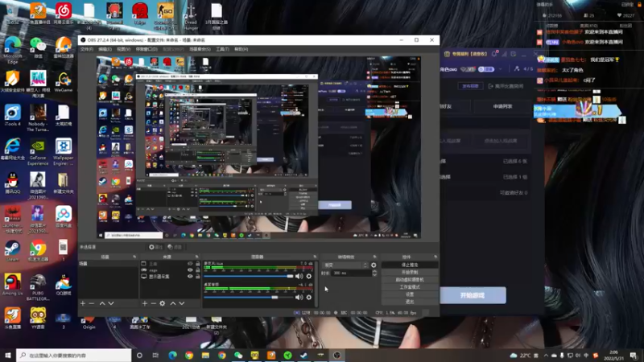Click 启动虚拟摄像机 virtual camera button
Viewport: 644px width, 362px height.
(x=410, y=280)
